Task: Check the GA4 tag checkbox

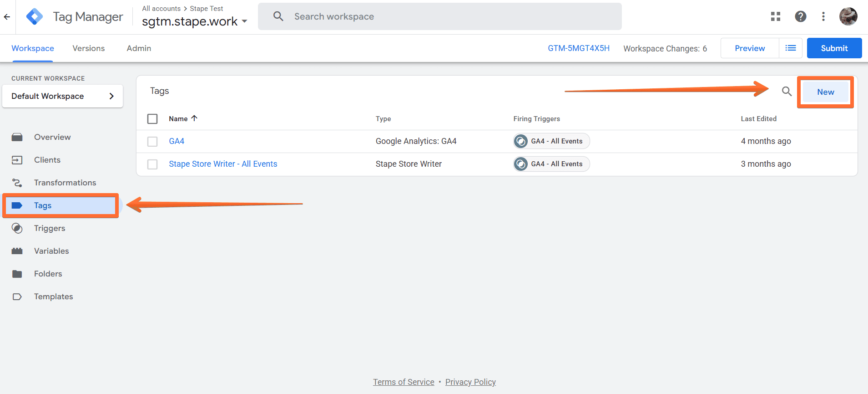Action: pos(152,142)
